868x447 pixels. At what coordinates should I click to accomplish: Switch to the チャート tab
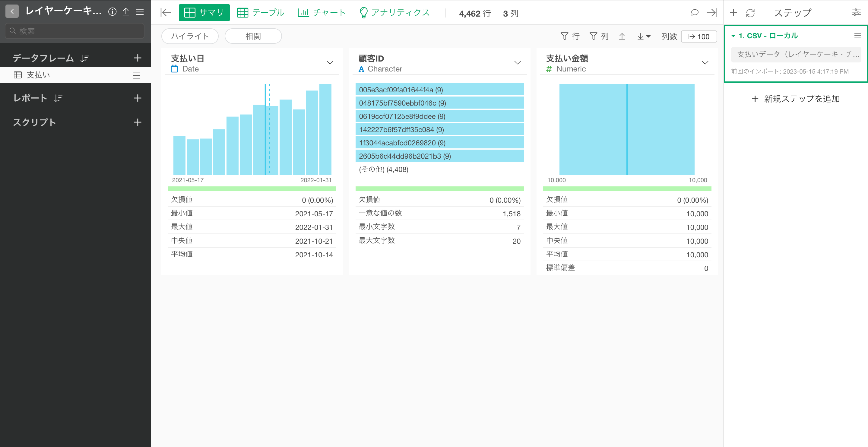pyautogui.click(x=322, y=12)
